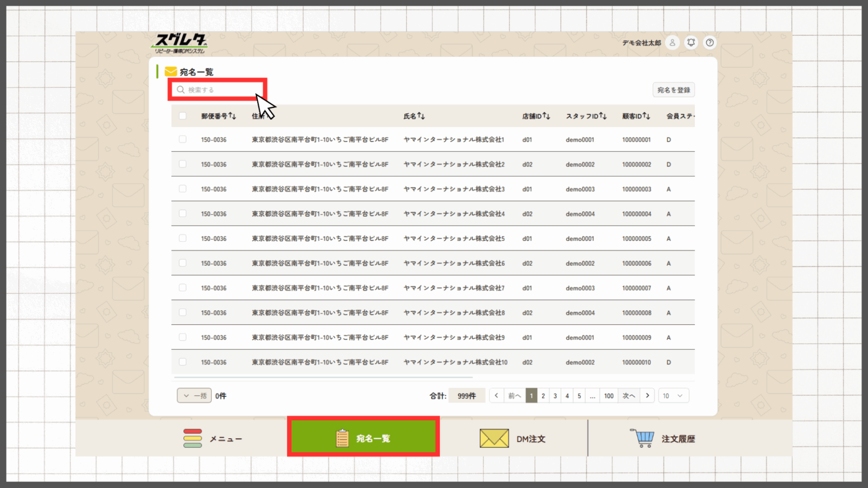Switch to the DM注文 tab
This screenshot has width=868, height=488.
click(513, 438)
